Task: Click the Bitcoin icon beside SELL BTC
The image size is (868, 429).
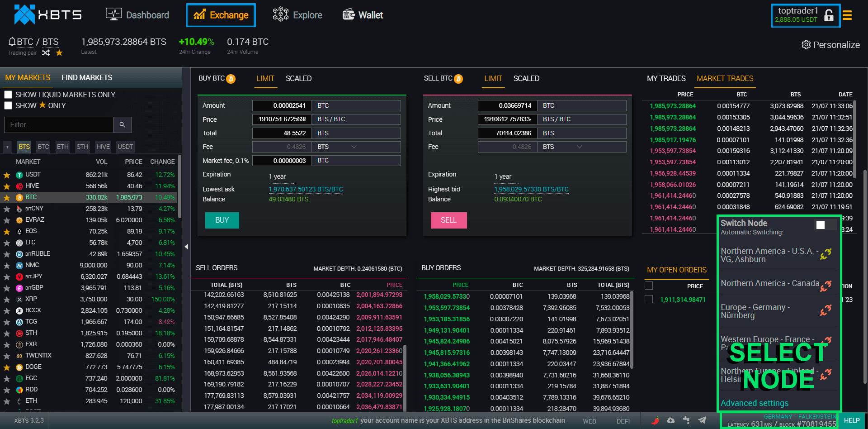Action: pos(458,79)
